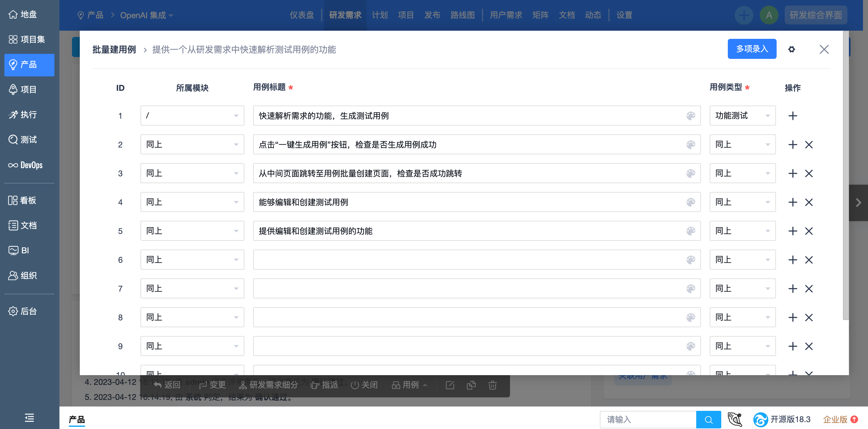Open the 测试 module in sidebar

29,140
